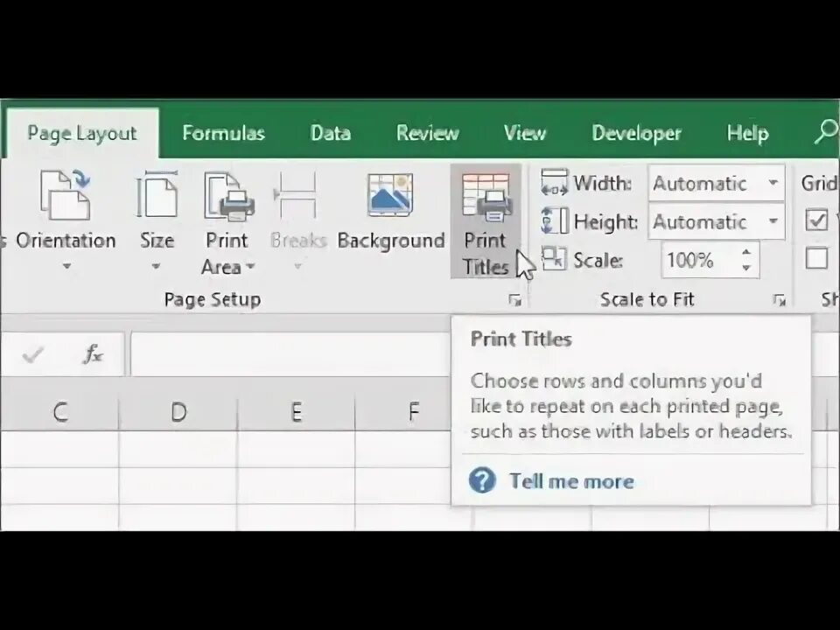Choose a sheet Background image
The image size is (840, 630).
pos(390,212)
